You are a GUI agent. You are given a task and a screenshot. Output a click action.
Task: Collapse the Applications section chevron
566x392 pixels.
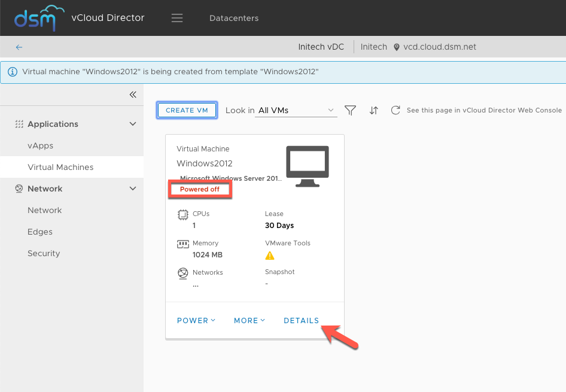[133, 124]
